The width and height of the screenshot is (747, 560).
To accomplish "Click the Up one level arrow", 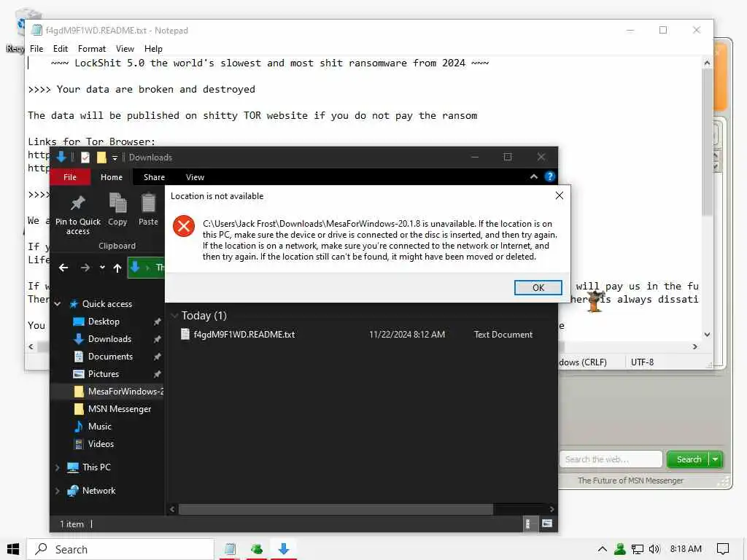I will [x=117, y=268].
